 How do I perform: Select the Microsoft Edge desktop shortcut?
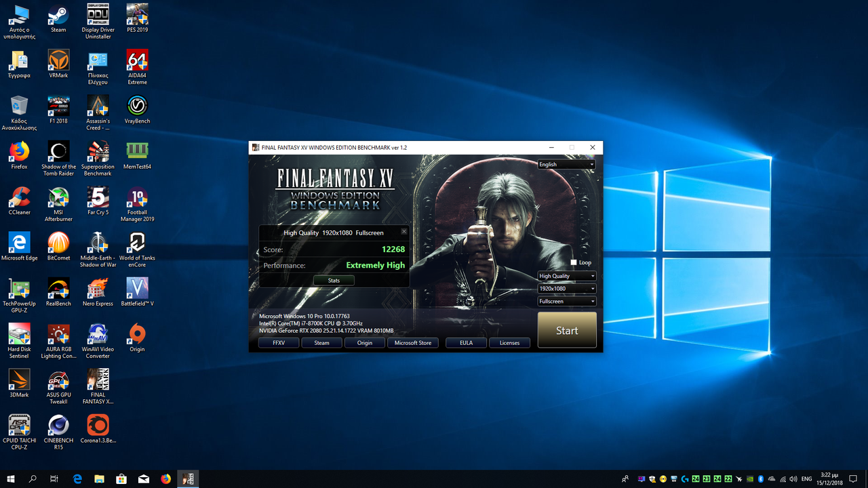tap(19, 246)
